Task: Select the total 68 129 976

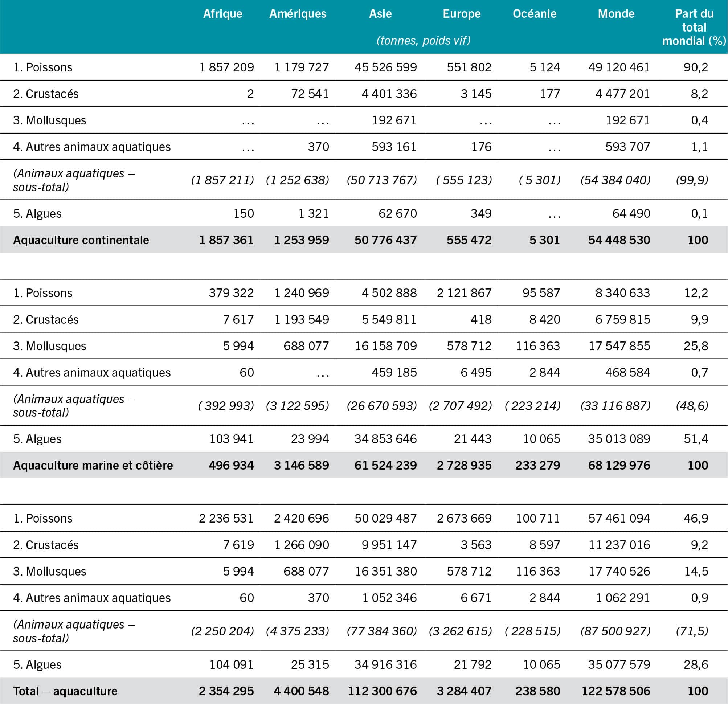Action: [619, 465]
